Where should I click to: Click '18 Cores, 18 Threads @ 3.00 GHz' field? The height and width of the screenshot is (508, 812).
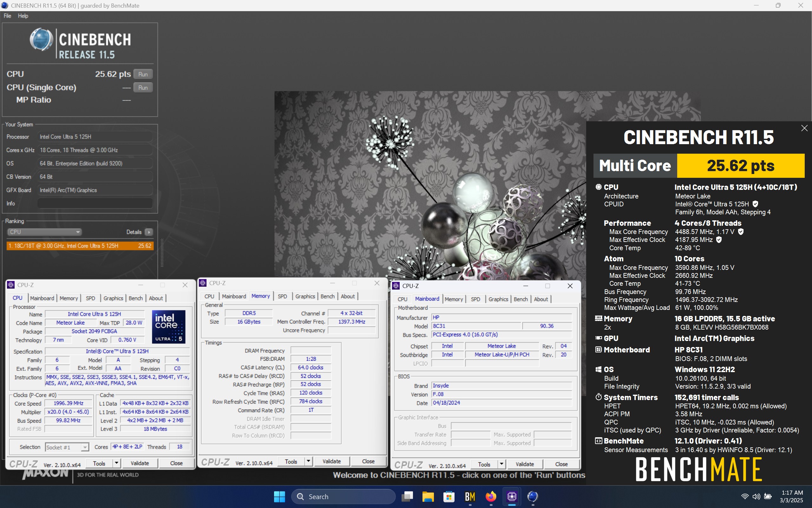pyautogui.click(x=95, y=150)
